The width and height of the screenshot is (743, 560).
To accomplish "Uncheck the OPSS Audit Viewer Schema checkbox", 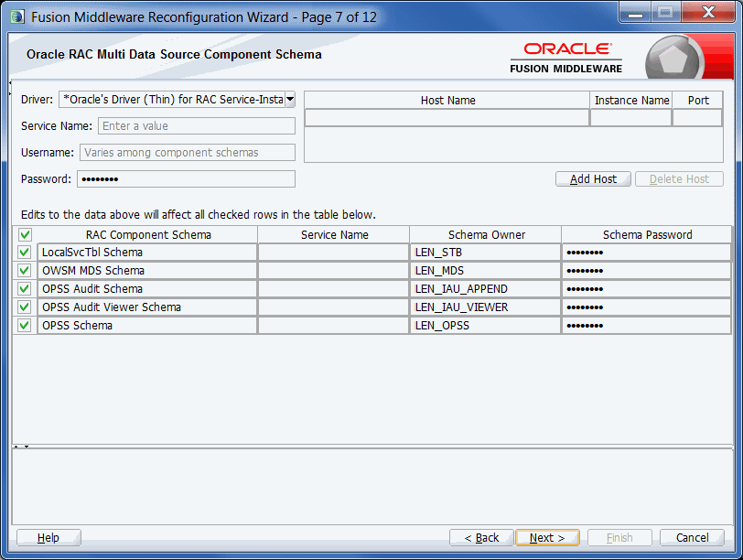I will (24, 307).
